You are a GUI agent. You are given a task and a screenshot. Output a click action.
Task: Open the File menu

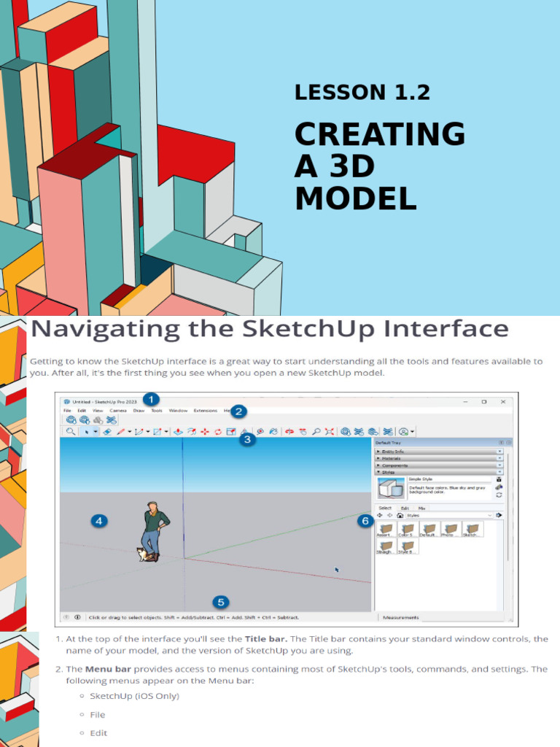point(67,410)
